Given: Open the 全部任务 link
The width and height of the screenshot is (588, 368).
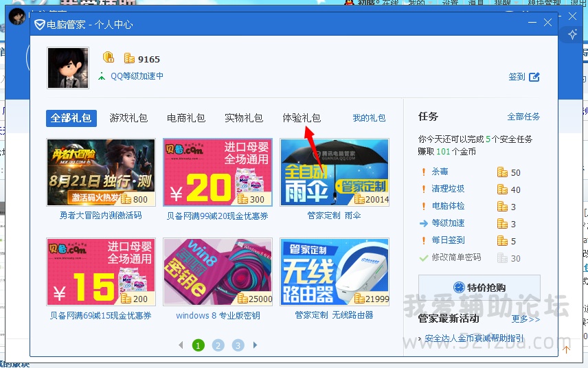Looking at the screenshot, I should pyautogui.click(x=523, y=117).
